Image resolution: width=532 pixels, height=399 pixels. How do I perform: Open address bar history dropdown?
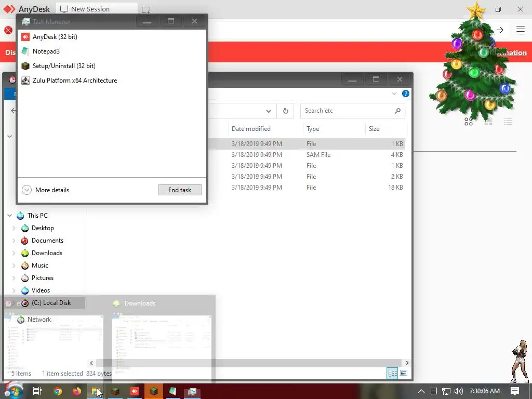point(269,111)
